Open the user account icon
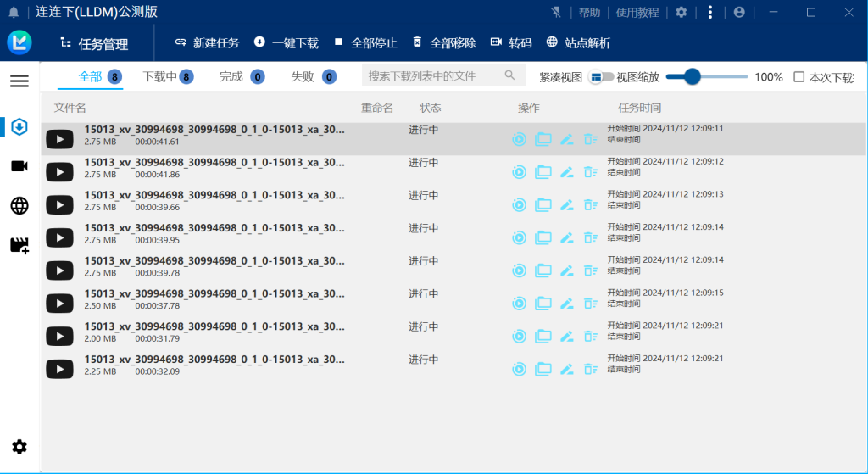The width and height of the screenshot is (868, 474). click(x=739, y=12)
